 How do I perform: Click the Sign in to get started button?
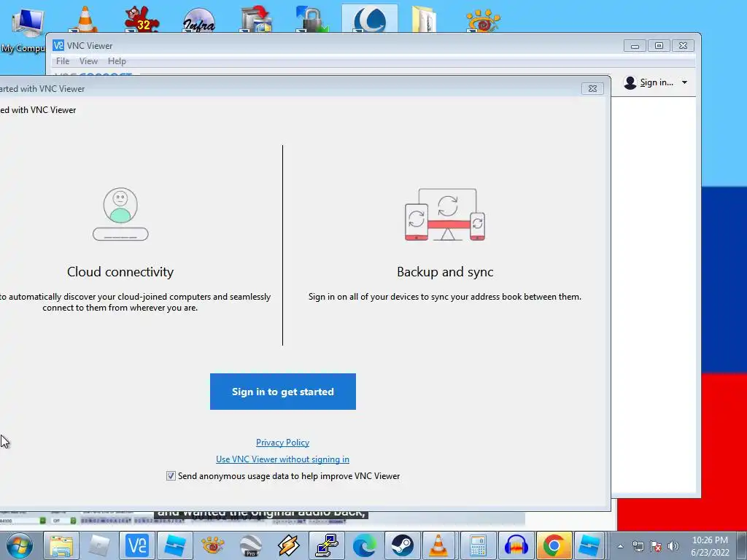click(282, 392)
